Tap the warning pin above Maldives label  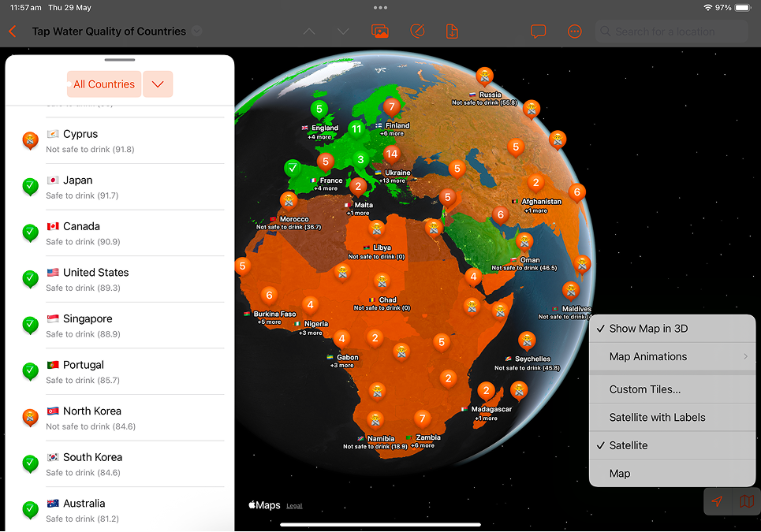571,291
